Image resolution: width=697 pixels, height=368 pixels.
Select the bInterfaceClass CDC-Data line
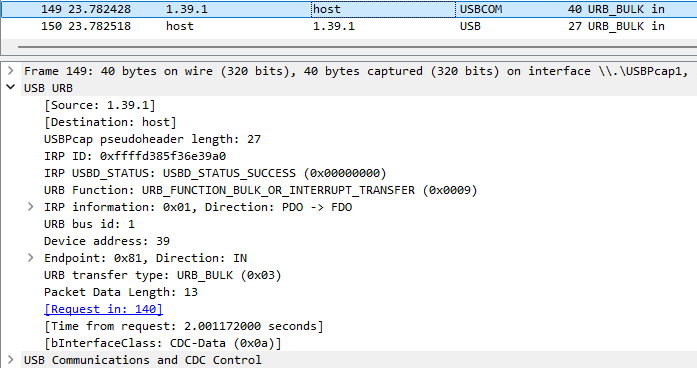[163, 343]
